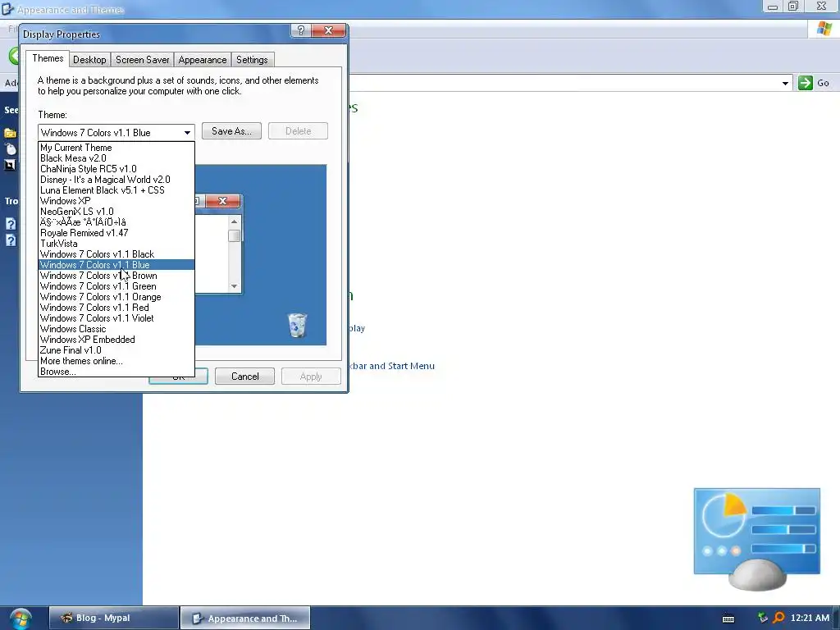Click the Apply button
This screenshot has height=630, width=840.
[311, 376]
